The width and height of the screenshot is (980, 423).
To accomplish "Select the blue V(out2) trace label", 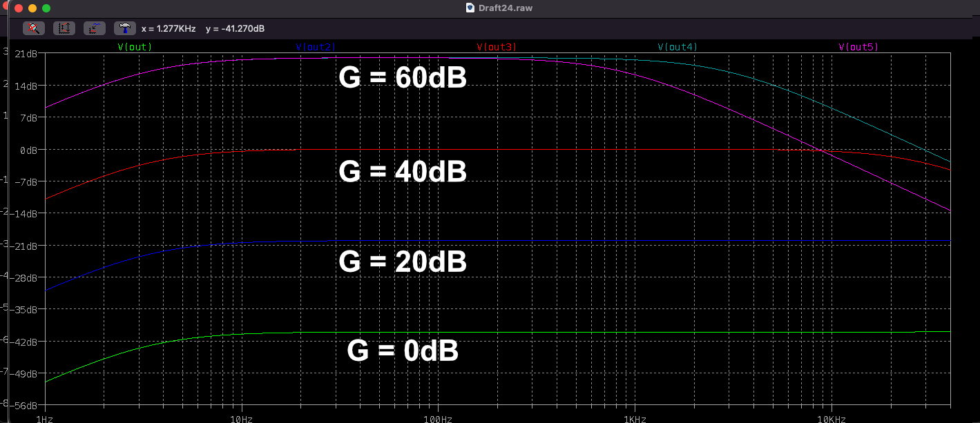I will [316, 47].
